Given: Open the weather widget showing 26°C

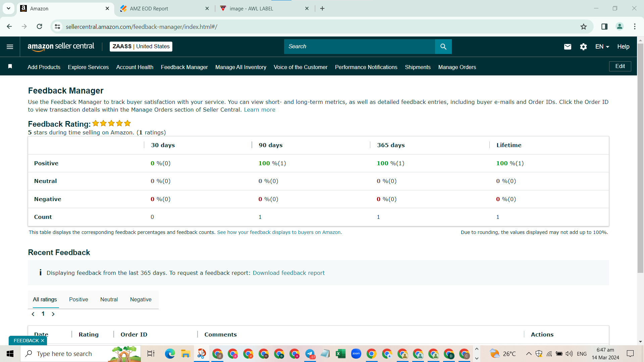Looking at the screenshot, I should (x=502, y=354).
